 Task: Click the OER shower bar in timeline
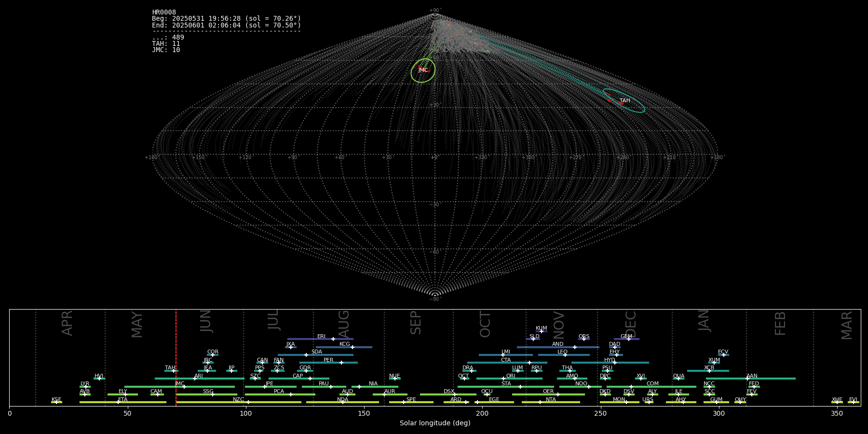(548, 394)
